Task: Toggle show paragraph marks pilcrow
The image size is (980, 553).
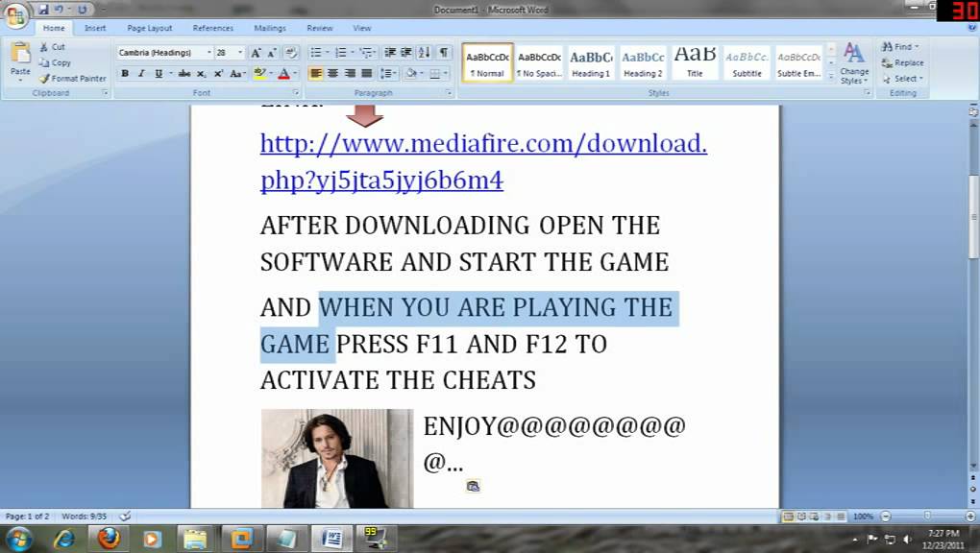Action: click(x=443, y=53)
